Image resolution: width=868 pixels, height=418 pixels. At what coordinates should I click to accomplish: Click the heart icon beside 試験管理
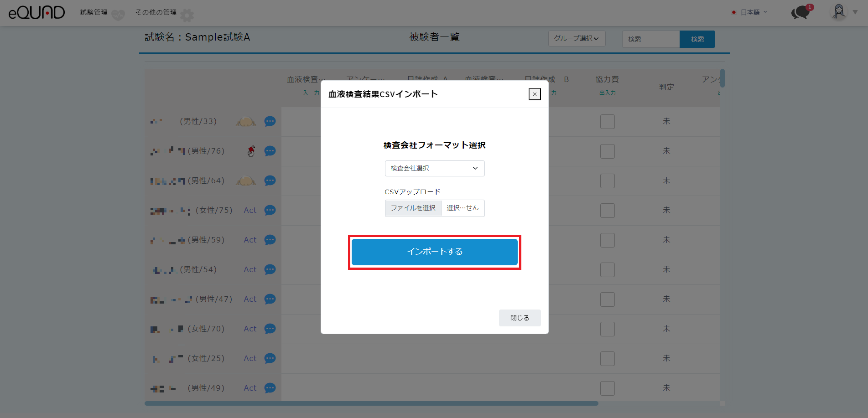(118, 15)
